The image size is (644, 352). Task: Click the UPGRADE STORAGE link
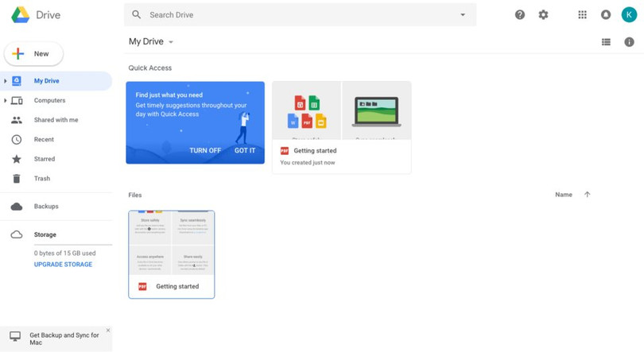[x=63, y=265]
